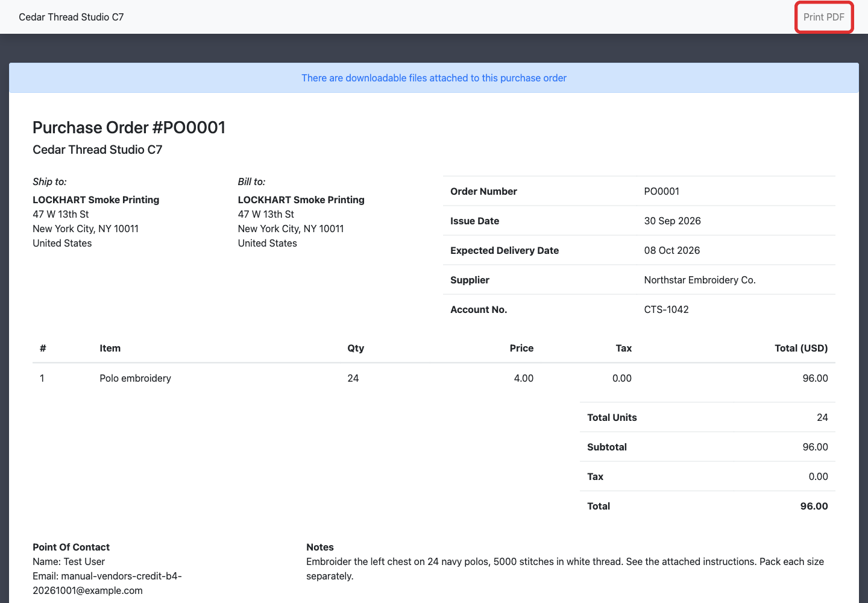Click the 'Expected Delivery Date' label
This screenshot has width=868, height=603.
pos(505,250)
